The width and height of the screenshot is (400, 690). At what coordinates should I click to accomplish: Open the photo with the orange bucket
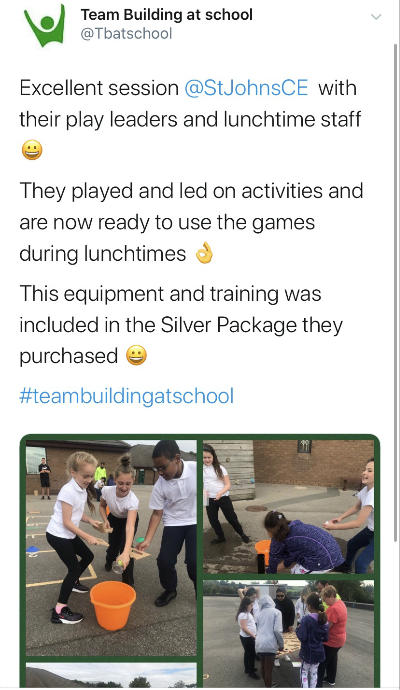point(111,548)
